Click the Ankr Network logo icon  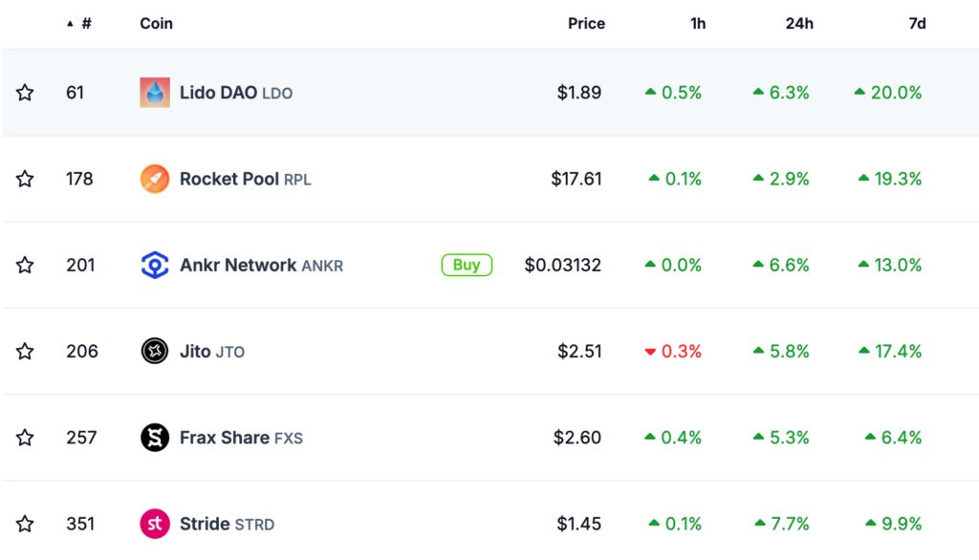point(155,265)
